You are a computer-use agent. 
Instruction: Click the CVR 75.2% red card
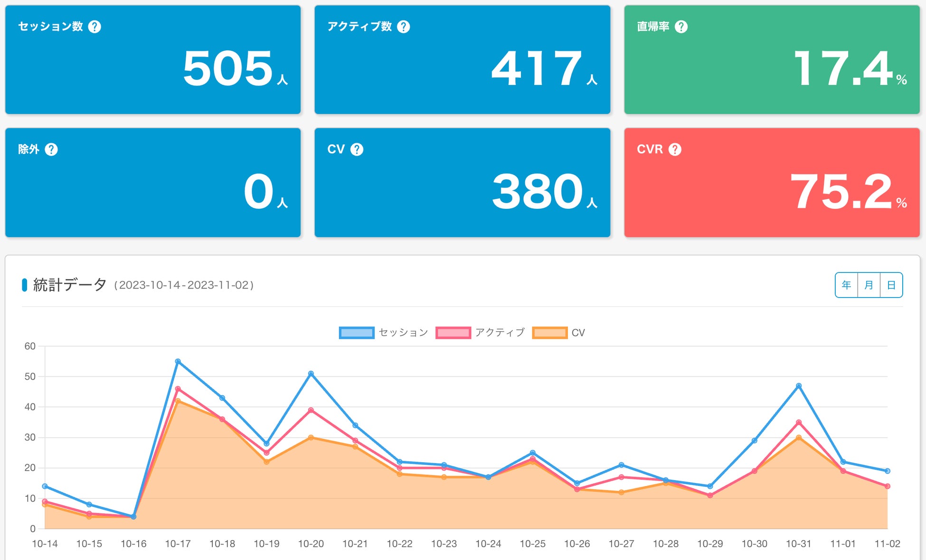[x=772, y=183]
